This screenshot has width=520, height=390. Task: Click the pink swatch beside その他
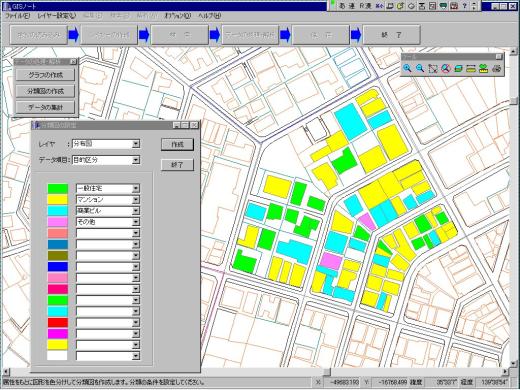tap(58, 222)
